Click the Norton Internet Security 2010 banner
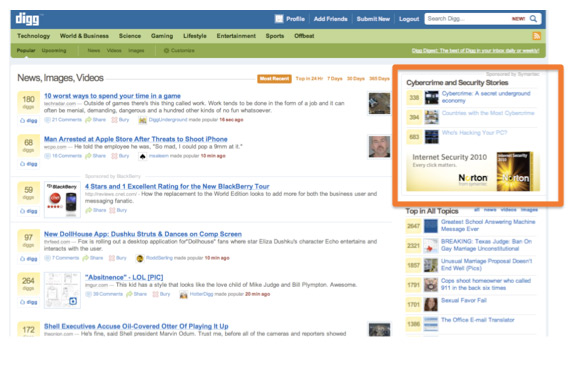The height and width of the screenshot is (374, 574). (x=473, y=171)
